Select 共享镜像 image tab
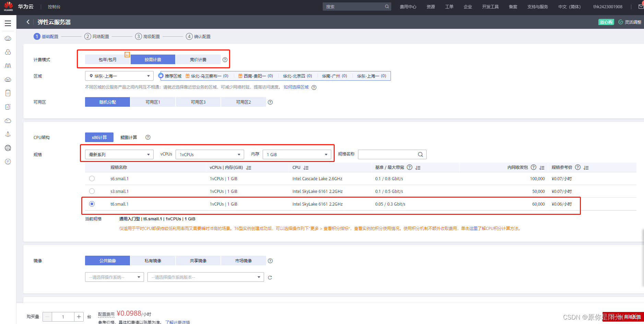The height and width of the screenshot is (324, 644). point(198,261)
